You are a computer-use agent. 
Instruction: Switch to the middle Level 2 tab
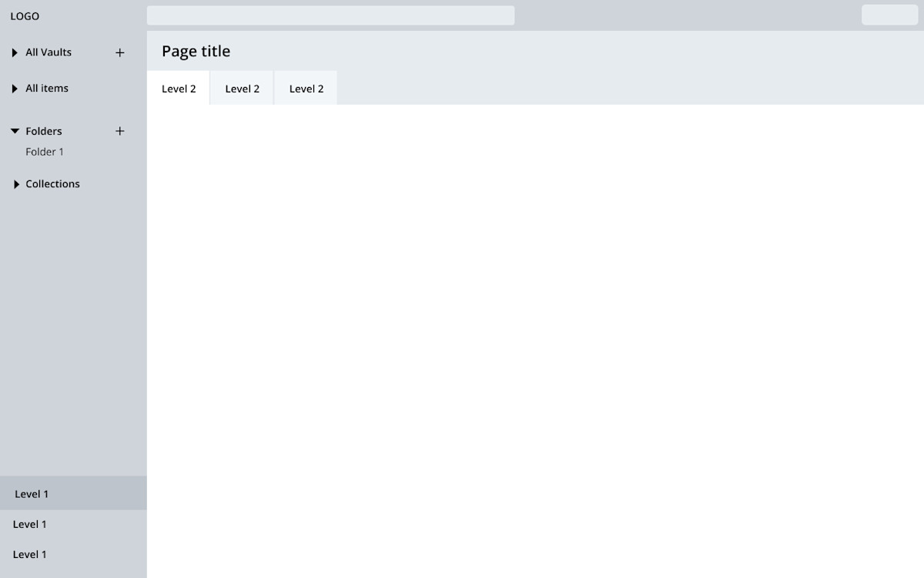(242, 89)
